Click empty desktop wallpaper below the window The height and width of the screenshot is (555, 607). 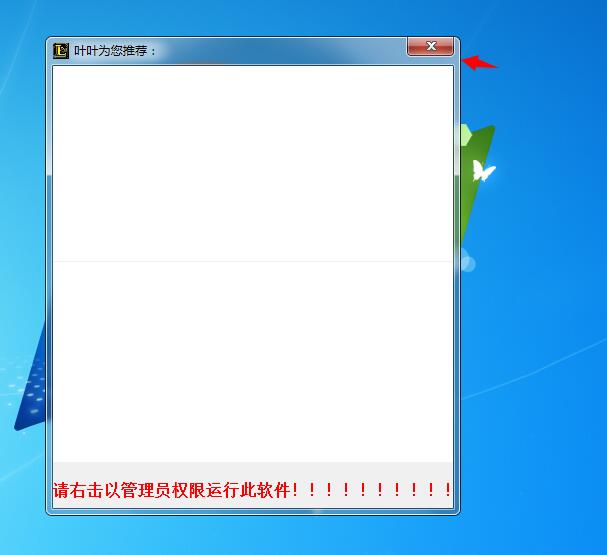(x=300, y=535)
